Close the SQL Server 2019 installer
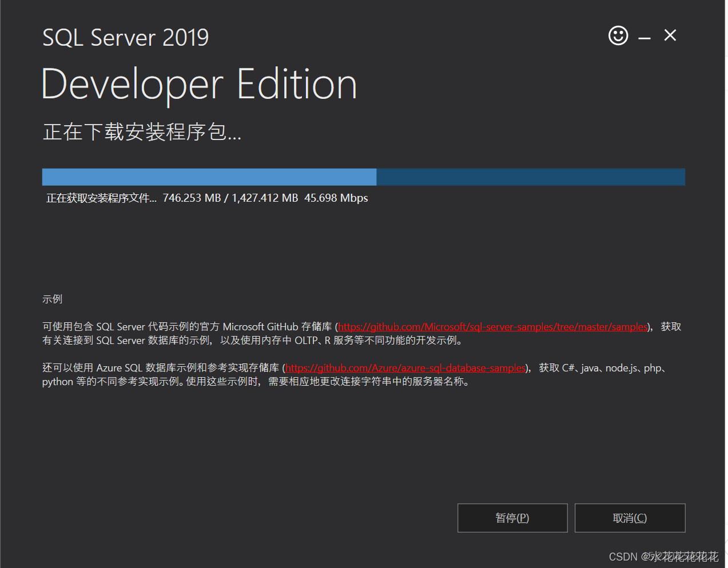 670,35
